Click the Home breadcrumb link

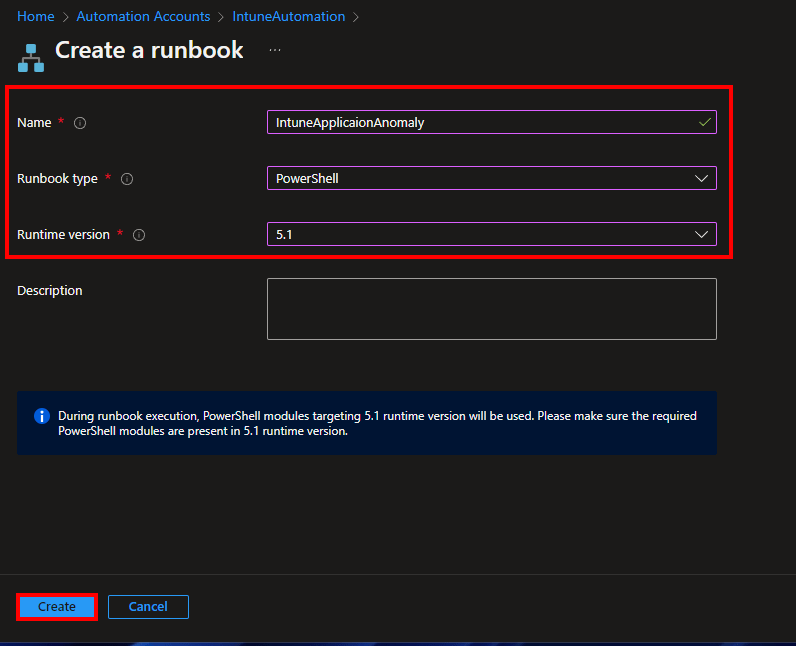coord(36,16)
